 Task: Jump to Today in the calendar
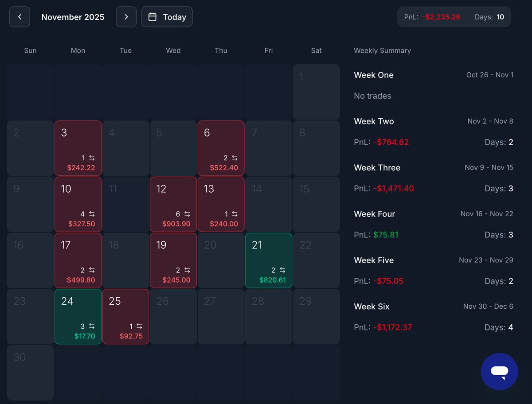tap(167, 17)
